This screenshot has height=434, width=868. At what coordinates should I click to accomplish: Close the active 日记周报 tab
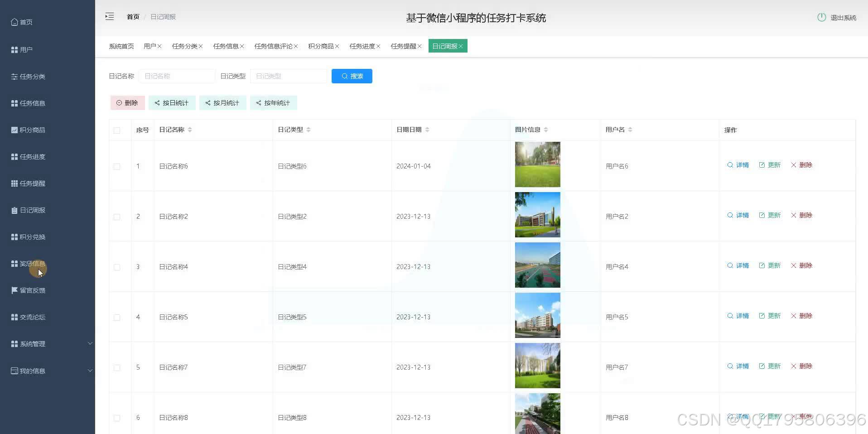pyautogui.click(x=461, y=46)
